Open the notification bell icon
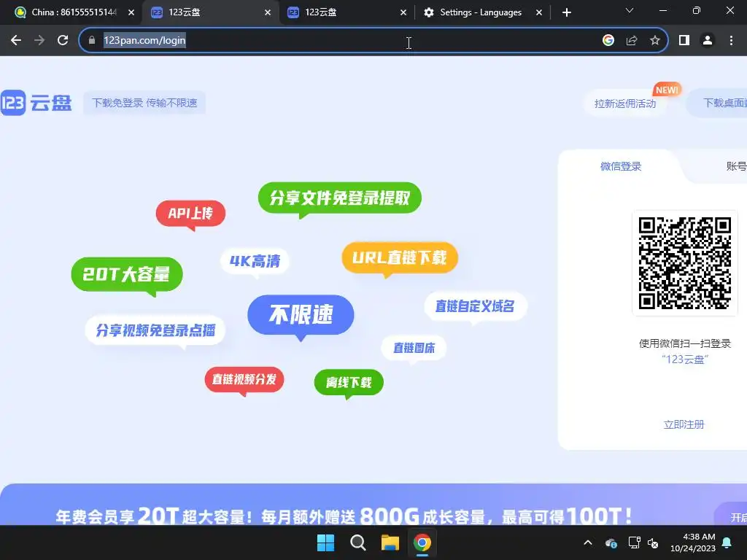Screen dimensions: 747x560 [727, 542]
